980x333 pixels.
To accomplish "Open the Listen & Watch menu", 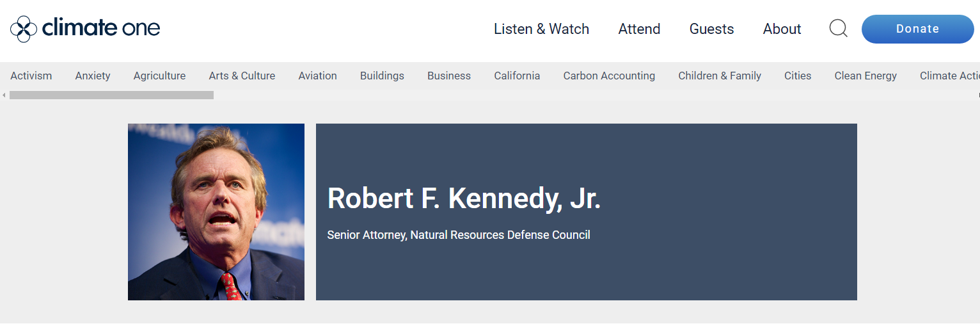I will tap(541, 29).
